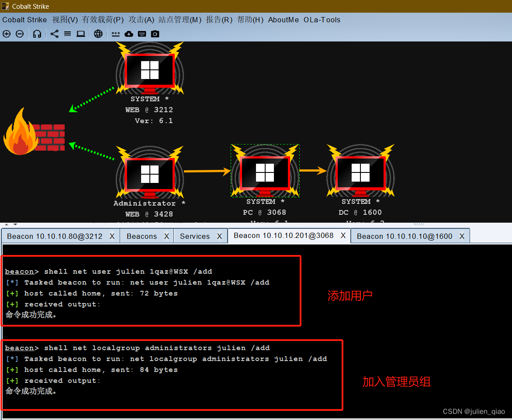Click the 'sent: 84 bytes' output line
Image resolution: width=512 pixels, height=420 pixels.
click(92, 370)
